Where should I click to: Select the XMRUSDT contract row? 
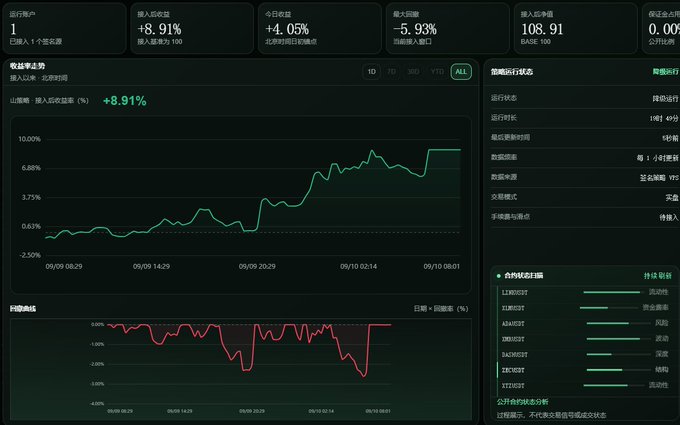point(585,339)
